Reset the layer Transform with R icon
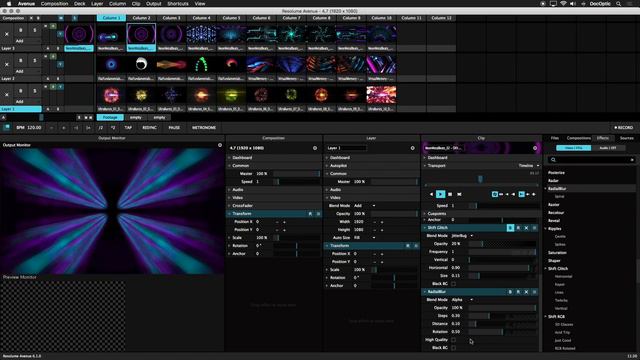This screenshot has width=640, height=360. click(x=408, y=246)
